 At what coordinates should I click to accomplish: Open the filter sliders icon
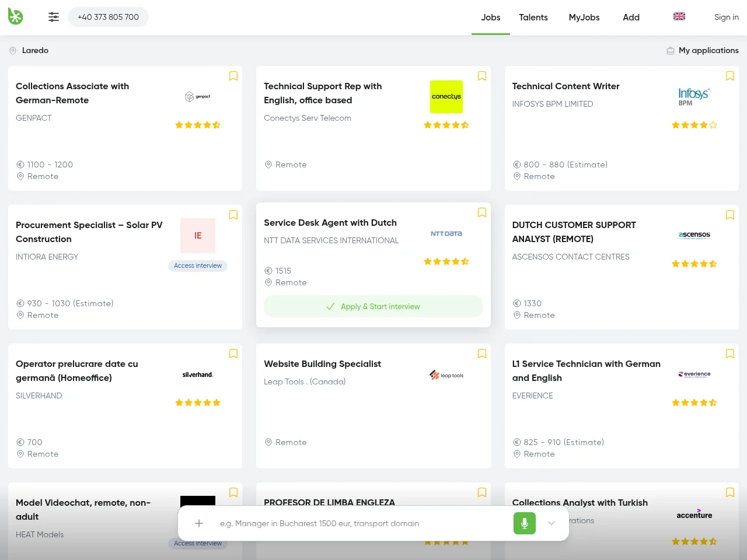click(x=54, y=17)
